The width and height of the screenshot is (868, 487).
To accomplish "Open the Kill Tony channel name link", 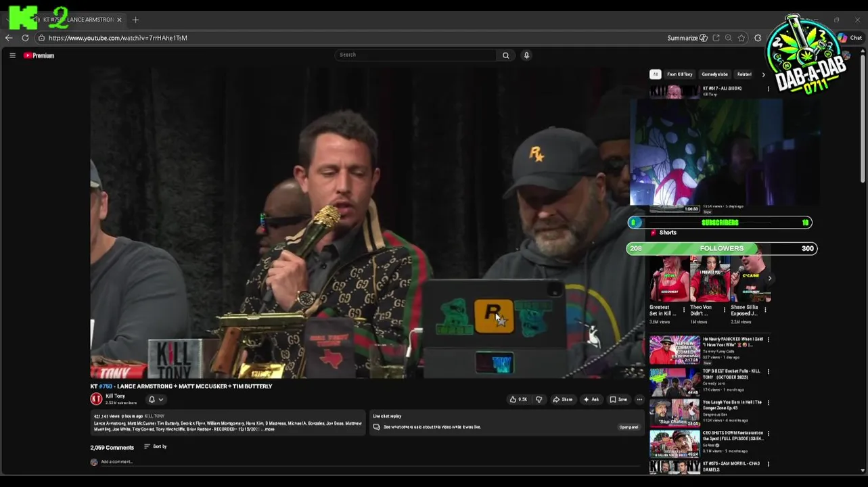I will [x=115, y=396].
